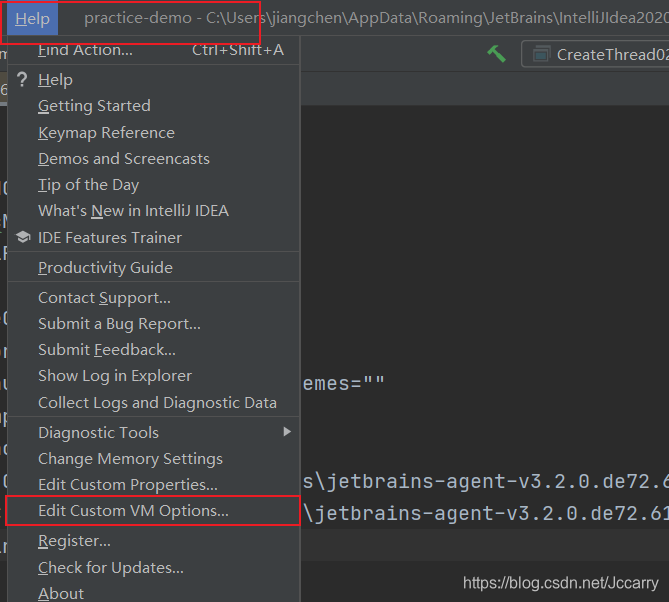Click the Help entry with question mark

(154, 80)
